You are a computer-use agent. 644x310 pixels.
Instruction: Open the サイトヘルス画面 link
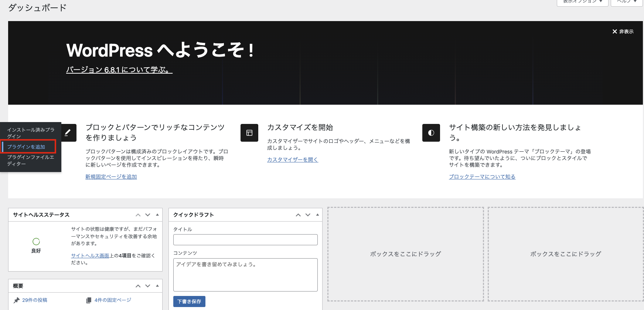click(90, 256)
